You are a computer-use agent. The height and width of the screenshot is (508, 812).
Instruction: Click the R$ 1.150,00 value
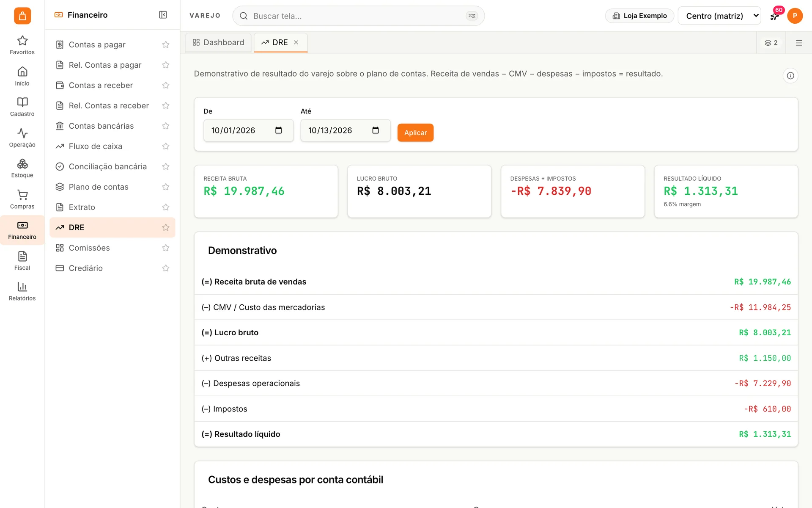765,358
